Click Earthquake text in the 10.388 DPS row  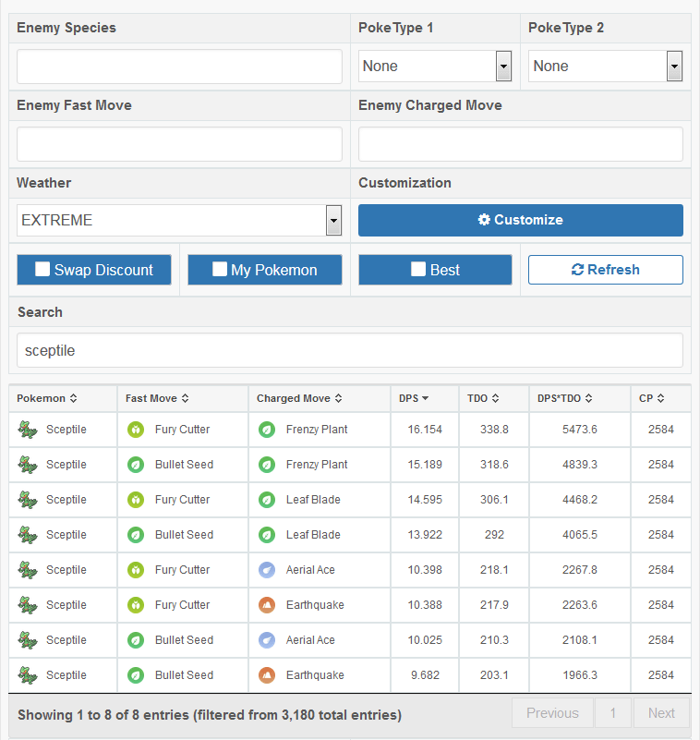(x=315, y=605)
